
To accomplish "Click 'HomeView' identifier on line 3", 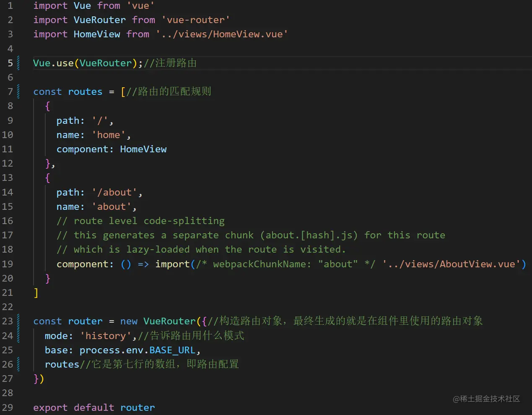I will (x=97, y=34).
